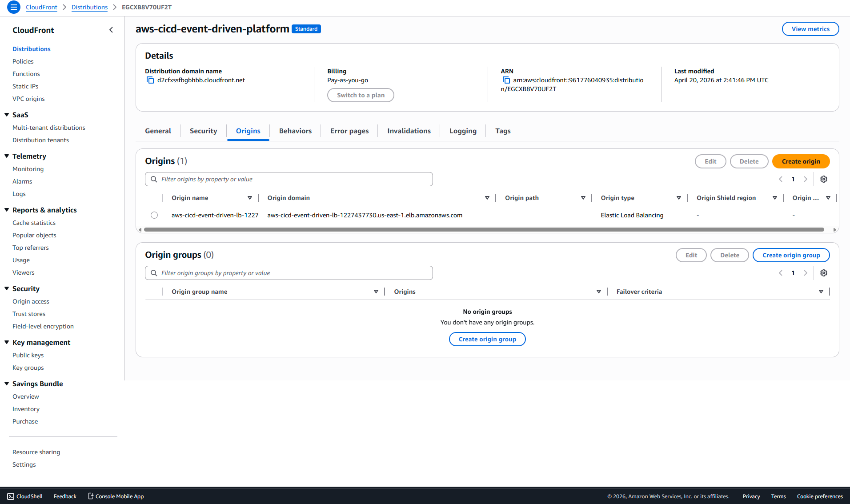Open the Error pages tab
Image resolution: width=850 pixels, height=504 pixels.
click(349, 131)
